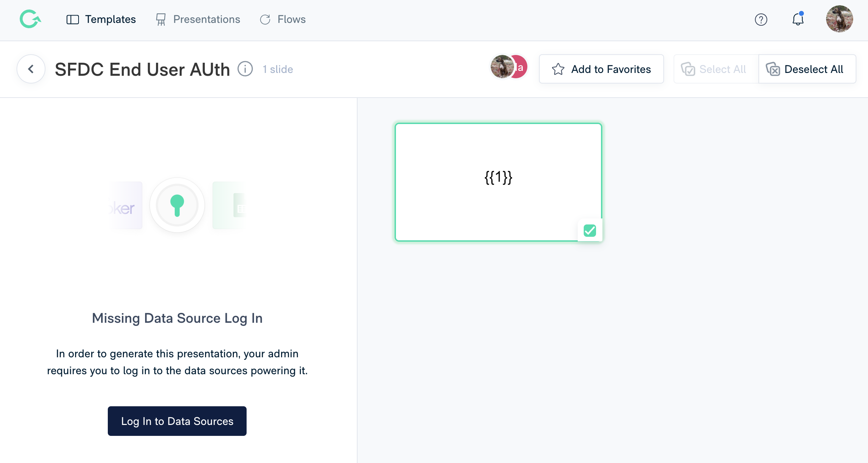Image resolution: width=868 pixels, height=463 pixels.
Task: Click the info icon beside the title
Action: pyautogui.click(x=245, y=69)
